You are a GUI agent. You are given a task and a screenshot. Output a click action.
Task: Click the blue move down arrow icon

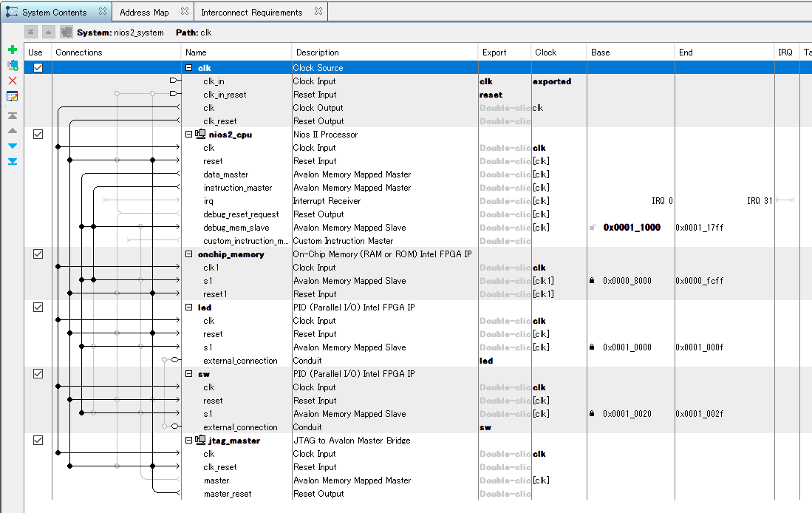pos(13,146)
